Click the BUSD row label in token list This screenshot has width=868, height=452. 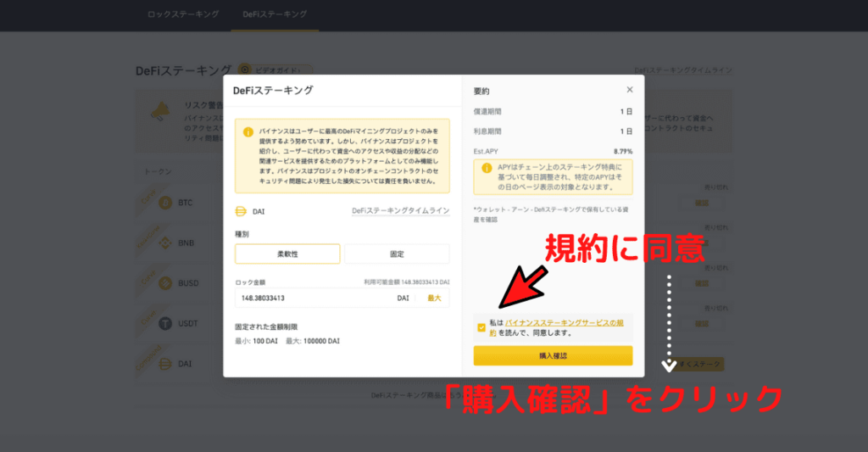click(188, 283)
